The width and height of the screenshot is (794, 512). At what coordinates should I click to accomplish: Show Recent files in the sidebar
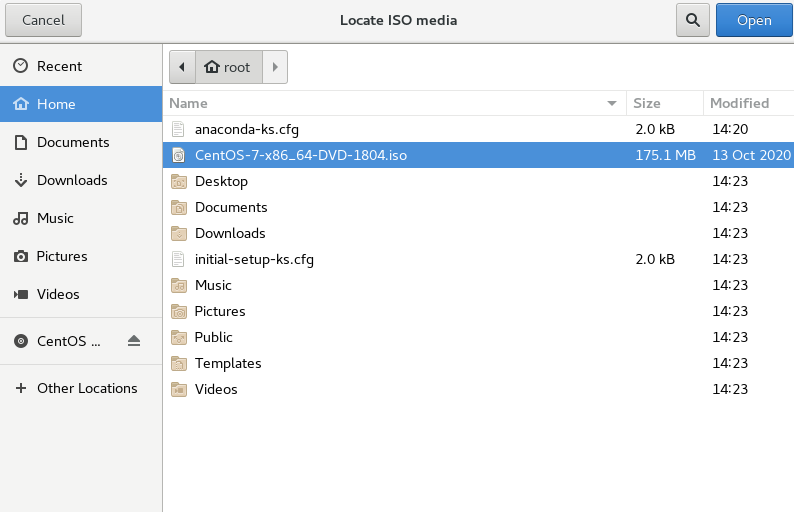(x=81, y=66)
